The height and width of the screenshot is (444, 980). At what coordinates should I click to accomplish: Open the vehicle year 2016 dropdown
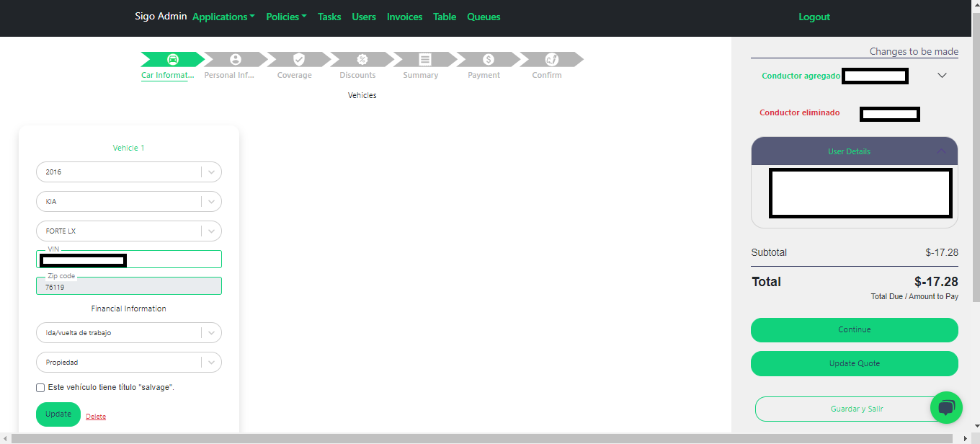click(211, 172)
